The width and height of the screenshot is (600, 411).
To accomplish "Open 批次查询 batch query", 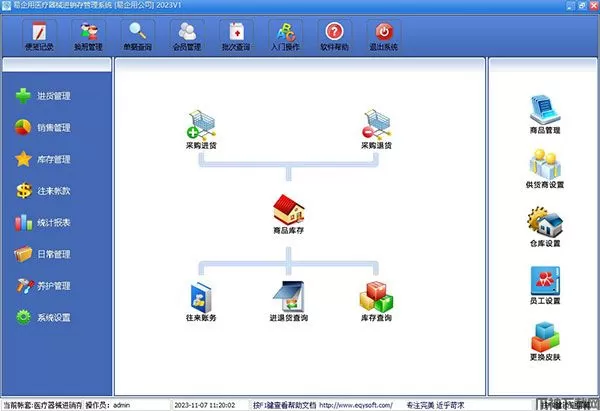I will pos(236,36).
